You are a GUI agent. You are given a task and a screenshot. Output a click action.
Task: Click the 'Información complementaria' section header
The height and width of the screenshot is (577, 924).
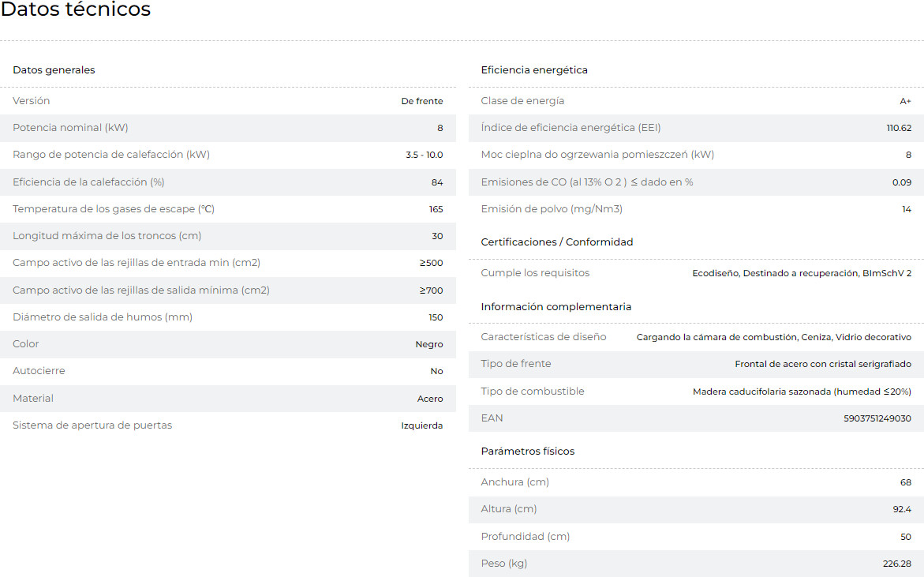(556, 307)
